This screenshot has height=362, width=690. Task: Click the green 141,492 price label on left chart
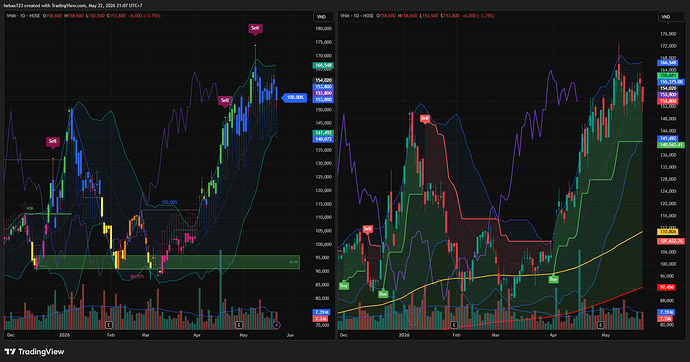coord(323,133)
